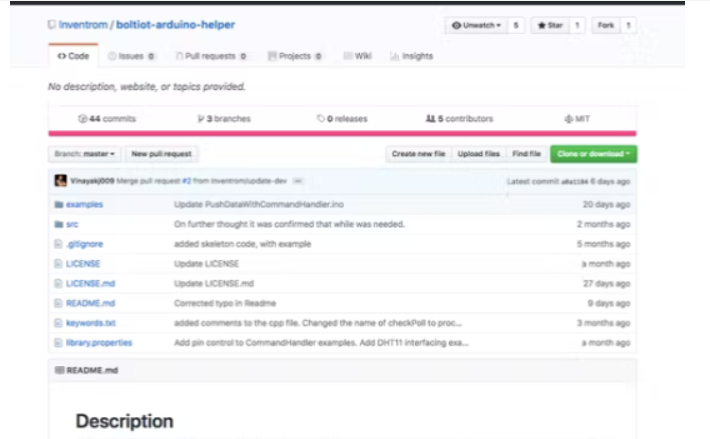
Task: Open README.md in the file list
Action: (91, 303)
